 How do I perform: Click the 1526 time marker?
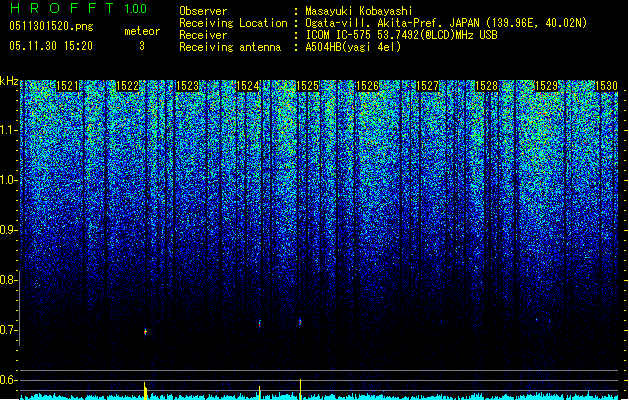[367, 86]
